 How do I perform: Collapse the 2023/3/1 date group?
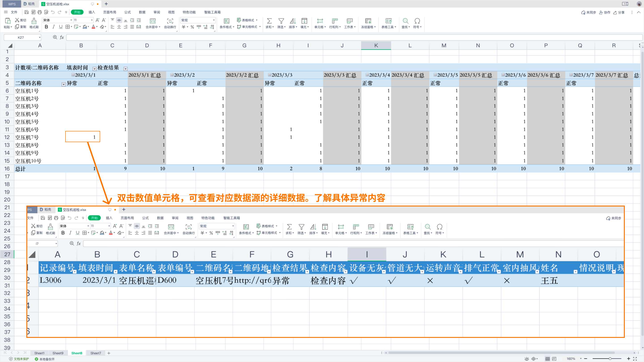pos(73,75)
